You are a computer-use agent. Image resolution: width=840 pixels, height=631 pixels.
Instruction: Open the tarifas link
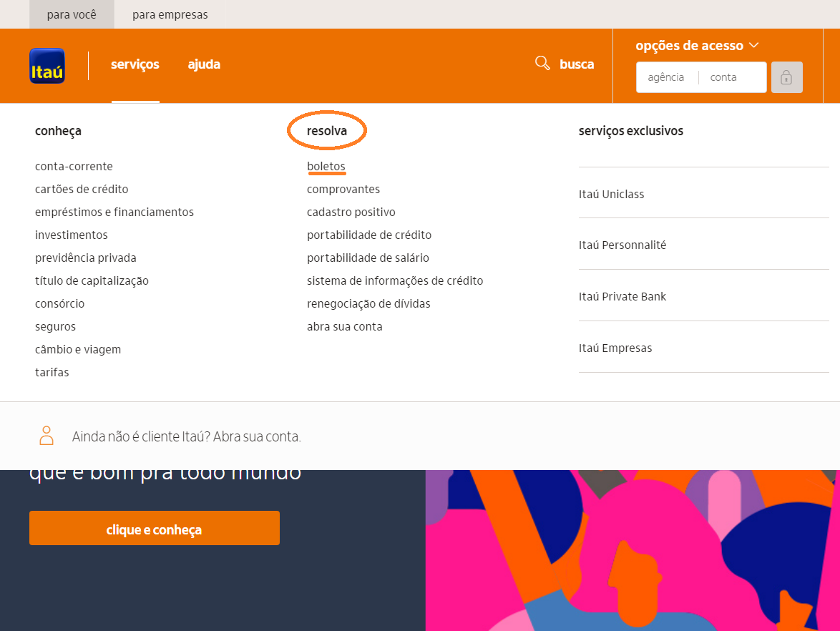52,372
